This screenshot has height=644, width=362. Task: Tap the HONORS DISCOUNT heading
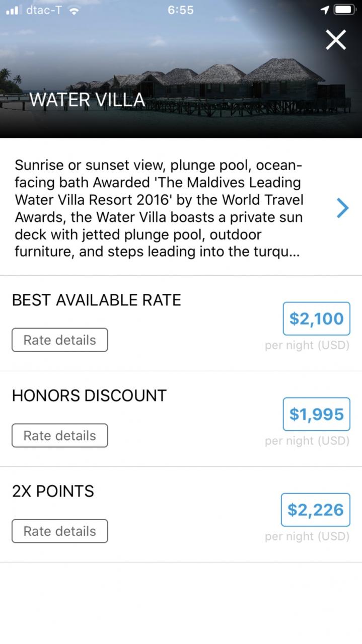pyautogui.click(x=89, y=396)
